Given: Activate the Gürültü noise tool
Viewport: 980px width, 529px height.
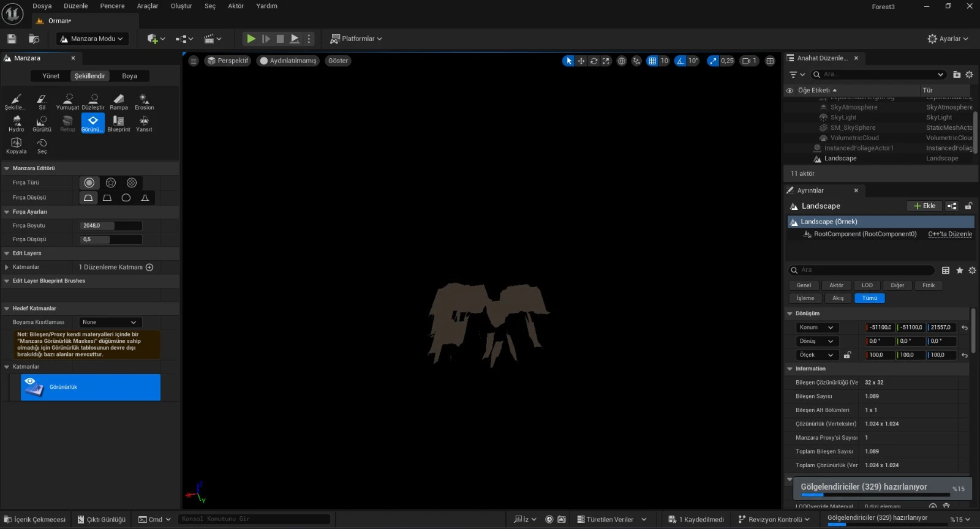Looking at the screenshot, I should (42, 124).
